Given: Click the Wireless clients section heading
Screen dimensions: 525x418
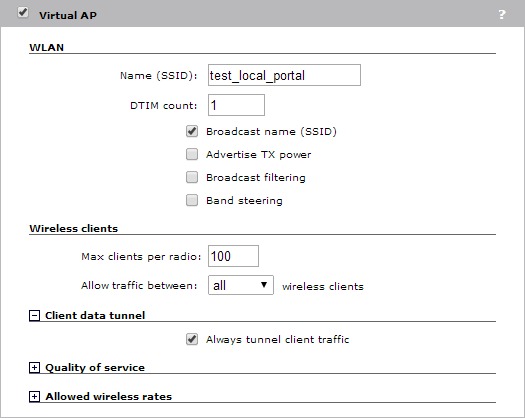Looking at the screenshot, I should [x=74, y=228].
